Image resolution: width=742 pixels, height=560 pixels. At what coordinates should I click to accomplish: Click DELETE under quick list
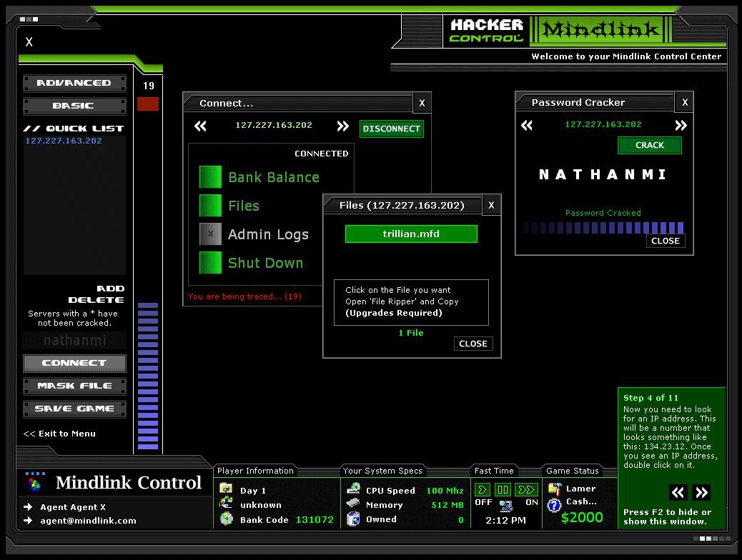pyautogui.click(x=96, y=300)
